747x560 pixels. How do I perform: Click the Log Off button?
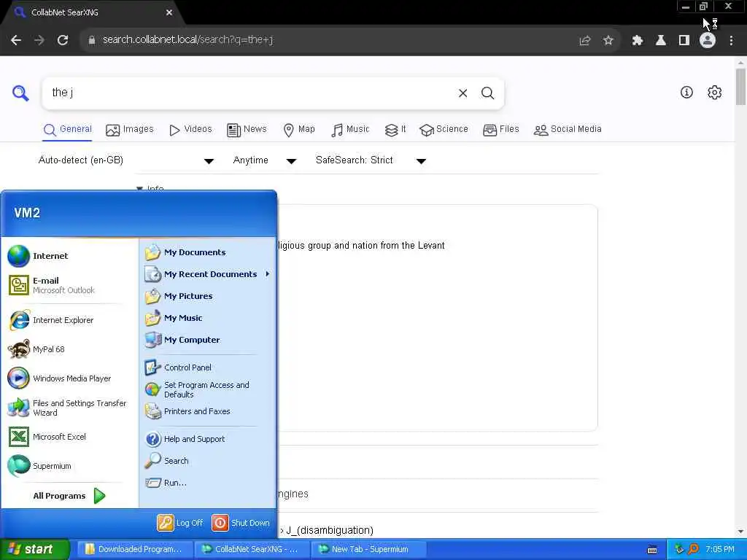click(180, 523)
